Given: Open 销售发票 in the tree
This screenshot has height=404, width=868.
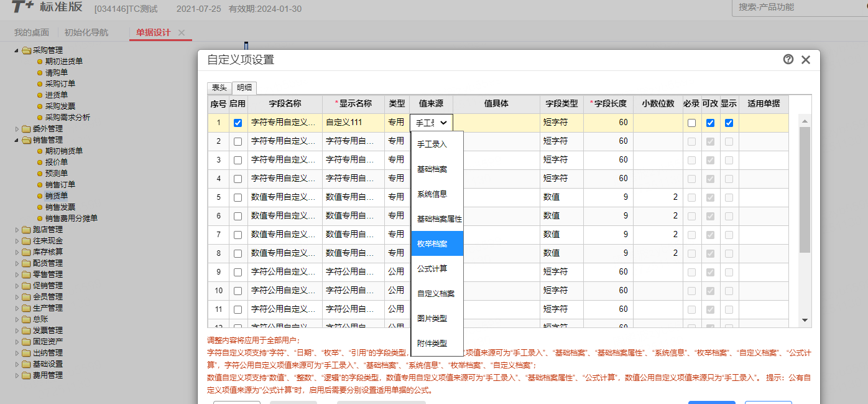Looking at the screenshot, I should point(60,207).
